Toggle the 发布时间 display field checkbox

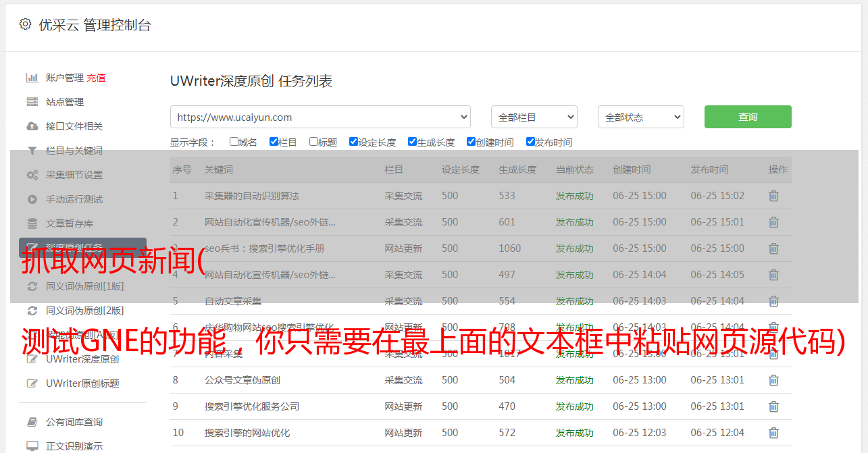pos(530,142)
